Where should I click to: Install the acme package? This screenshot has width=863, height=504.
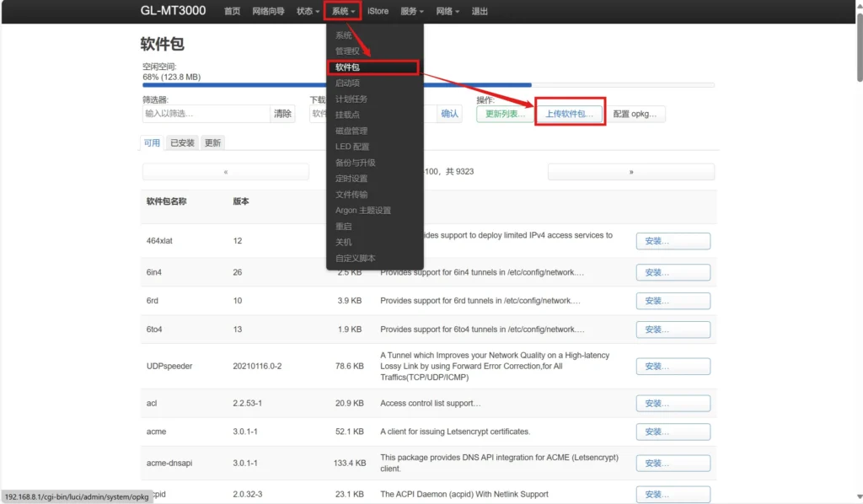[673, 432]
